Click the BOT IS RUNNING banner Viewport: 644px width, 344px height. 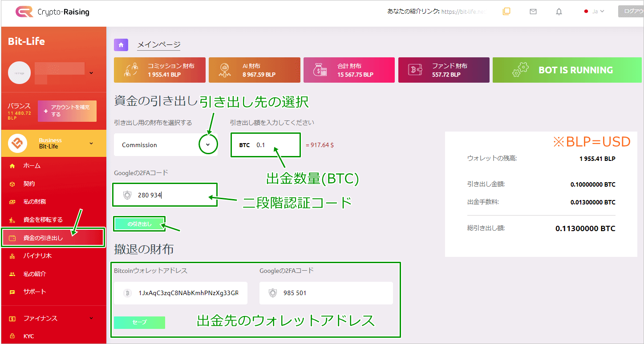click(x=567, y=70)
